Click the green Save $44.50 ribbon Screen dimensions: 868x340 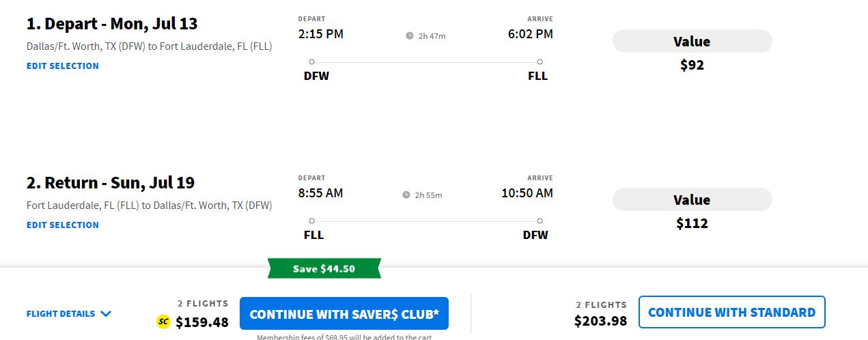pos(324,268)
